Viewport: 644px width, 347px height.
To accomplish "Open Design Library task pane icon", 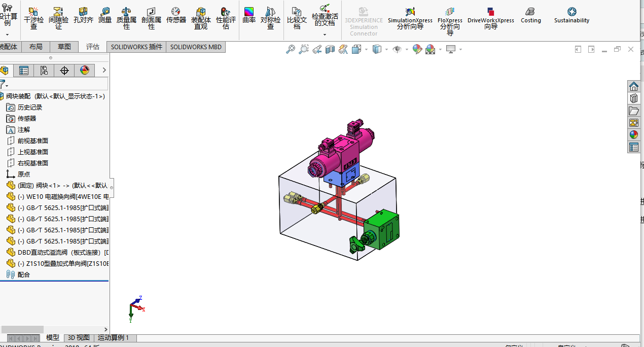I will coord(634,98).
